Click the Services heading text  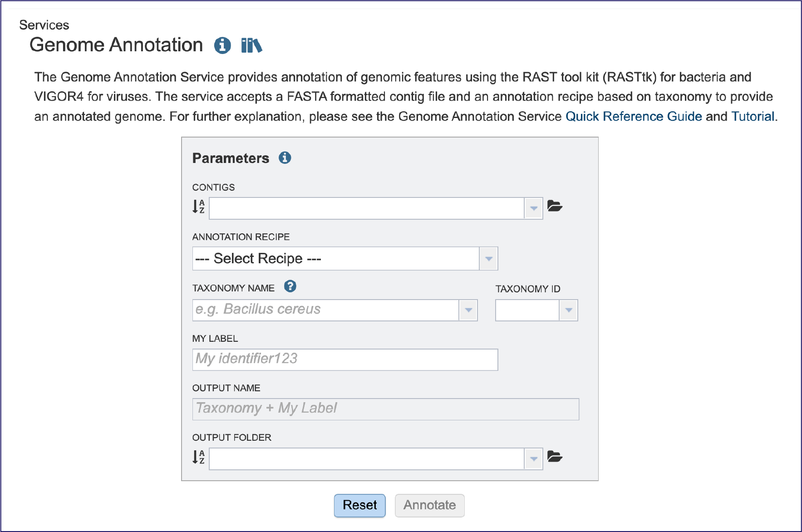tap(44, 25)
